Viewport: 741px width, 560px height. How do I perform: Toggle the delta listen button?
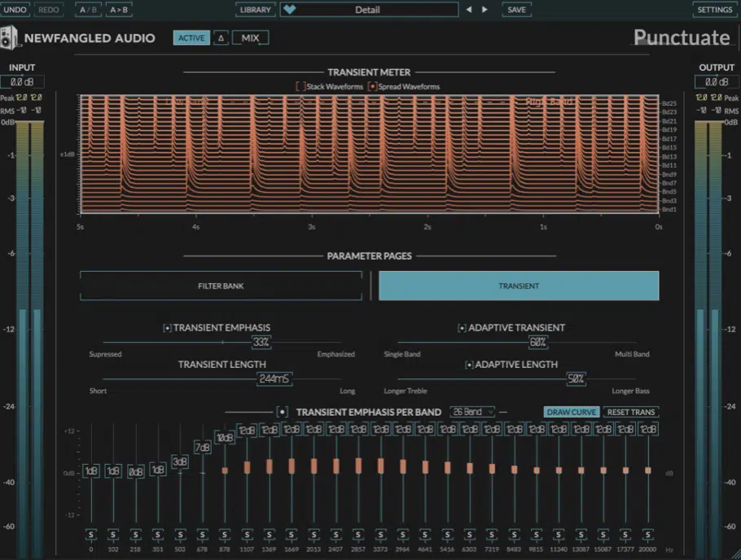221,37
